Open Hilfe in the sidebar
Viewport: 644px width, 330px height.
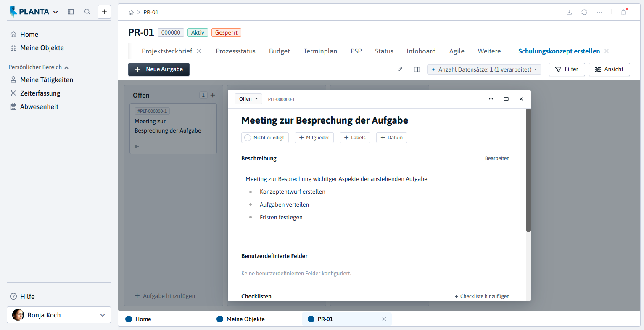[22, 296]
